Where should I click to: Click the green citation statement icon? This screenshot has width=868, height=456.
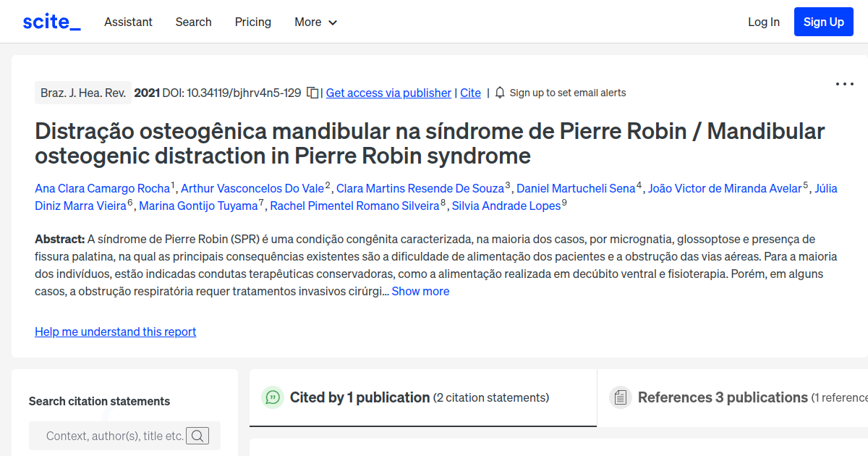pyautogui.click(x=273, y=397)
